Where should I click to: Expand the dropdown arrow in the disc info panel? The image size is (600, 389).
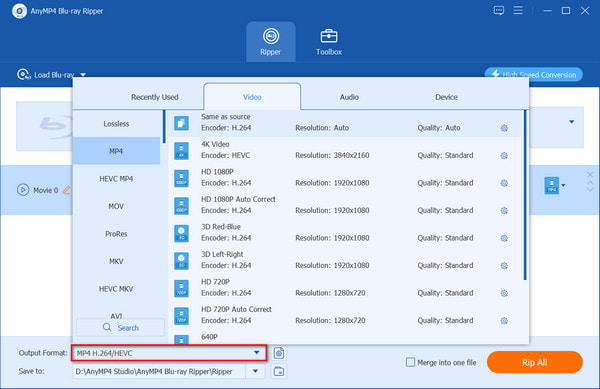pos(572,122)
